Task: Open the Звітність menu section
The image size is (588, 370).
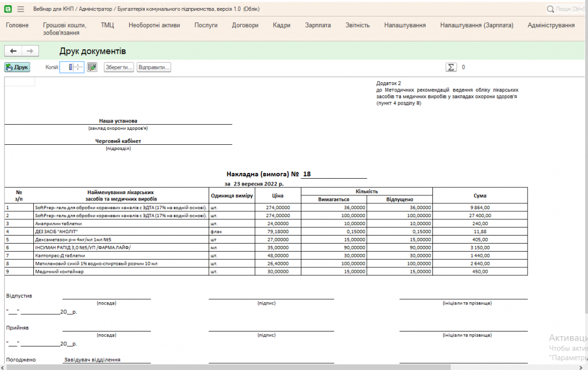Action: click(x=358, y=25)
